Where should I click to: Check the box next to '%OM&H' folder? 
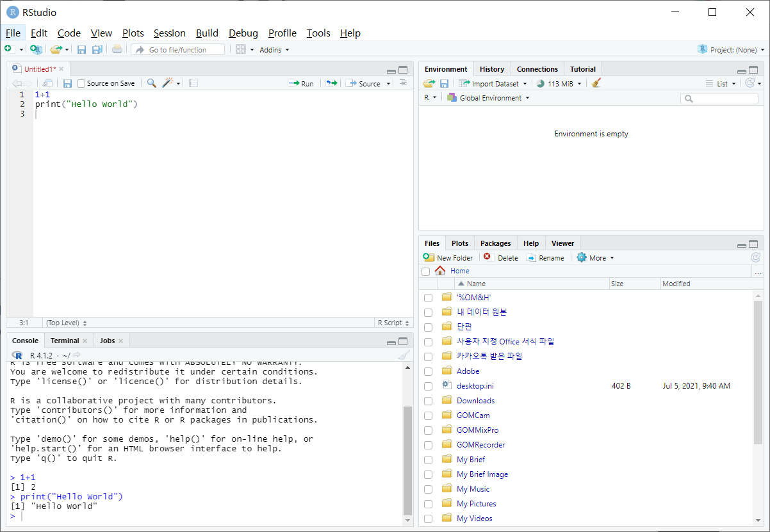(x=428, y=298)
